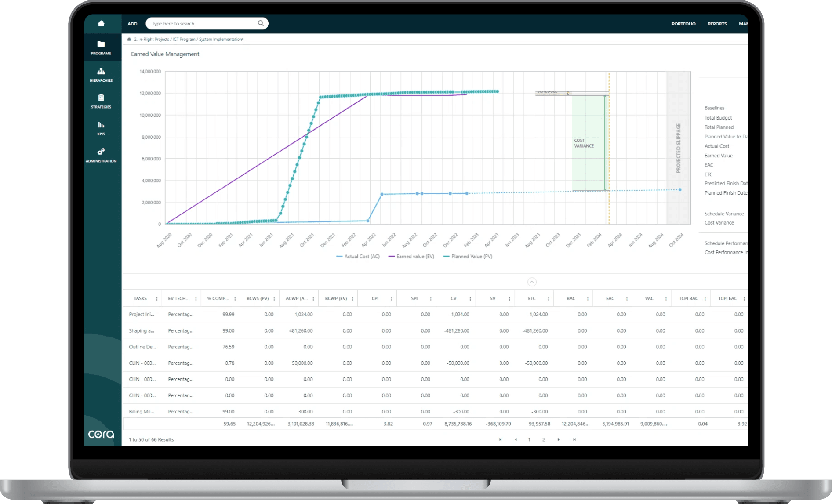Open KPIs in the sidebar

tap(101, 128)
